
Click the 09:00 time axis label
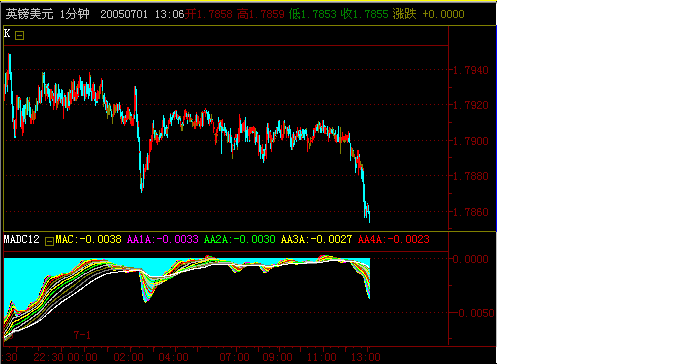[278, 358]
